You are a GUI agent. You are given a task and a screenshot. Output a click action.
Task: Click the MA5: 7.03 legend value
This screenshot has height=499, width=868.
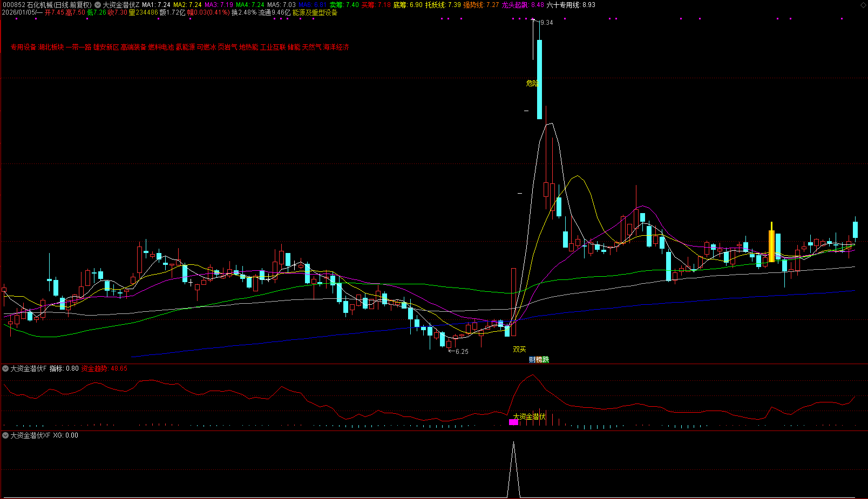(x=281, y=5)
